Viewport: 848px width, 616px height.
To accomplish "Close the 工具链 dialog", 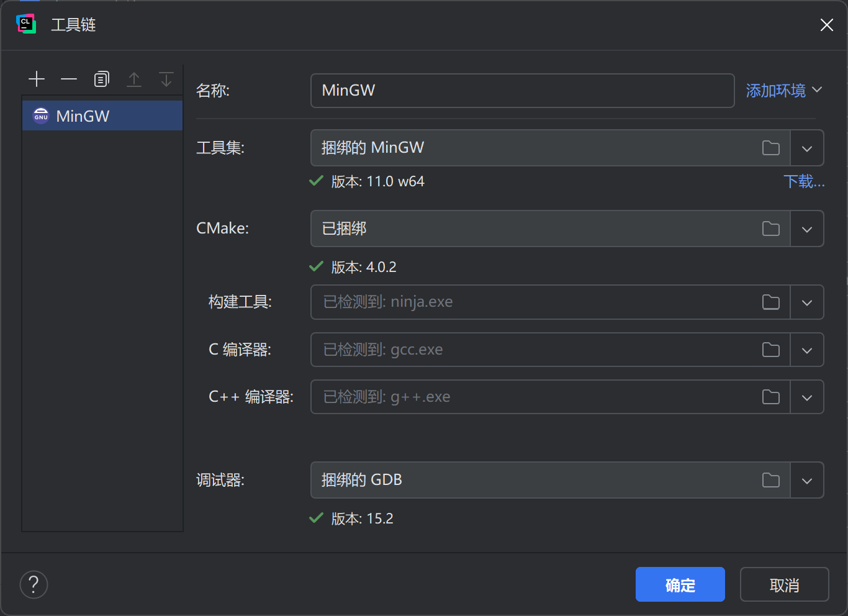I will pyautogui.click(x=826, y=25).
